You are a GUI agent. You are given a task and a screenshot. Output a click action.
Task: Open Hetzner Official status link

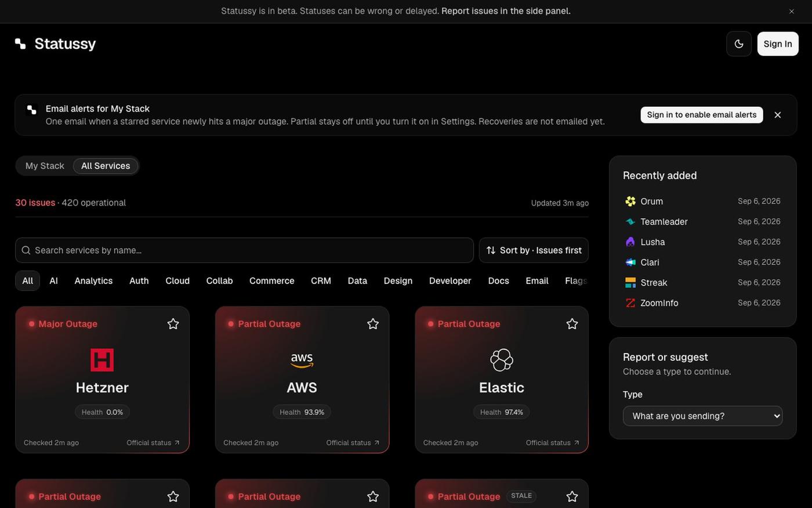[x=153, y=442]
